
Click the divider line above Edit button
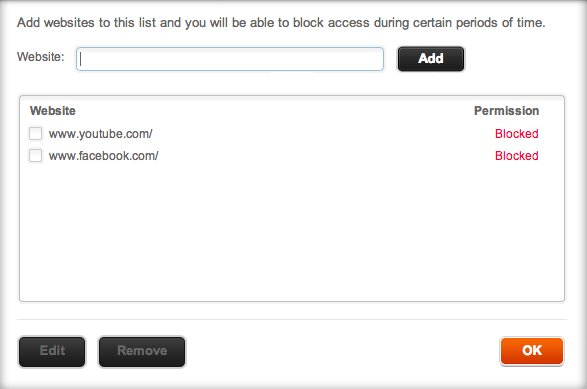click(x=292, y=319)
